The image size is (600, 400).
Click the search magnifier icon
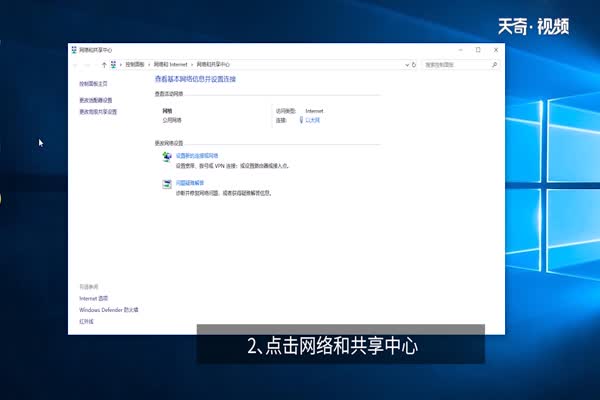[x=494, y=65]
